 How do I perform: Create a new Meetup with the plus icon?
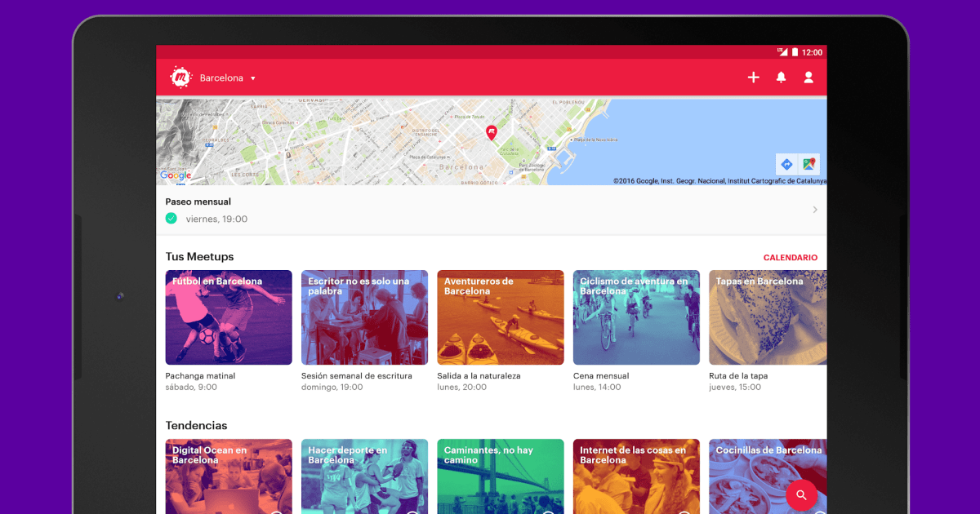(x=753, y=77)
